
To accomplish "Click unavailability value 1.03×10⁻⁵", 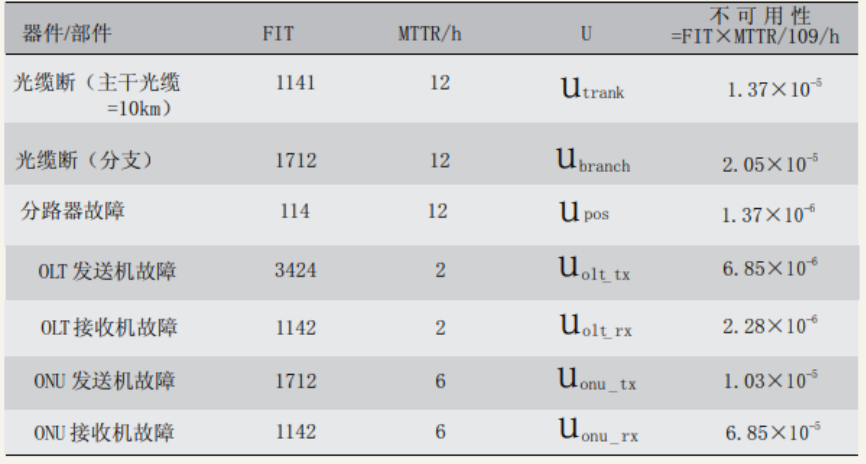I will [x=771, y=380].
